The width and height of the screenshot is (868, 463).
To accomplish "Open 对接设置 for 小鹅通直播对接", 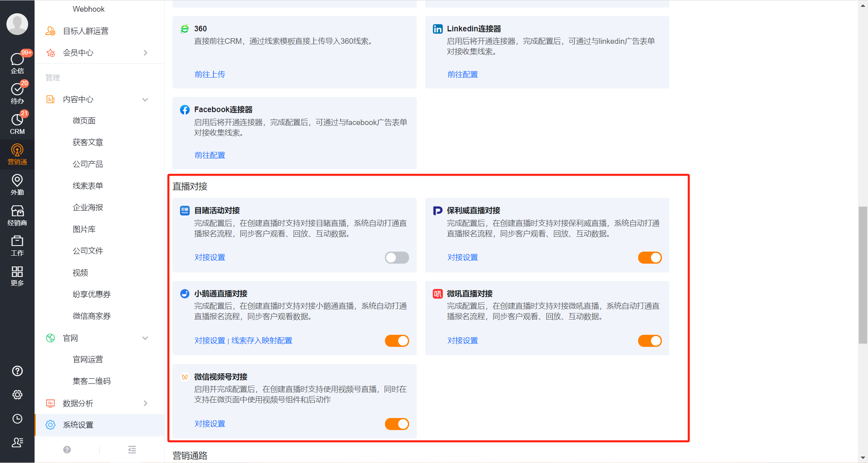I will pos(210,340).
